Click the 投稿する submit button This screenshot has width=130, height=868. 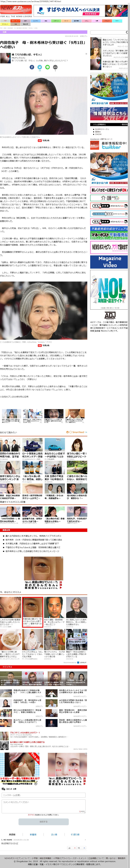44,822
